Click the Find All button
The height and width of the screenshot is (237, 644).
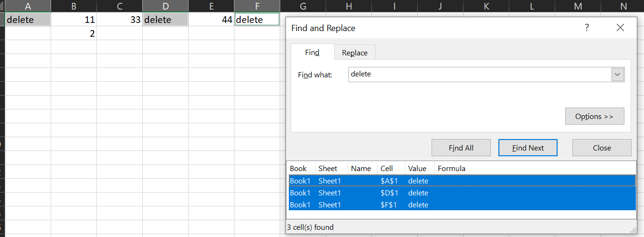click(461, 148)
